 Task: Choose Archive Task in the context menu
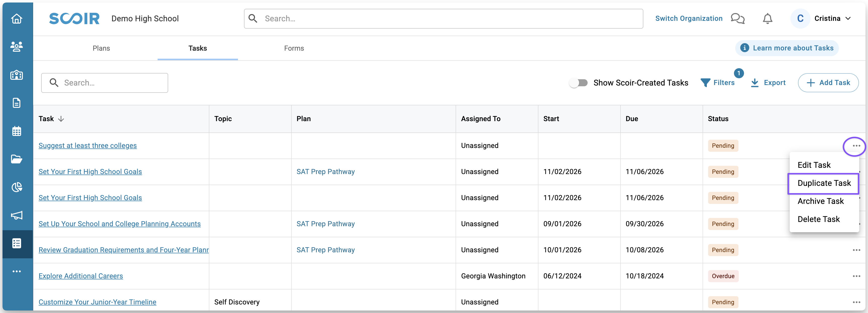tap(820, 201)
